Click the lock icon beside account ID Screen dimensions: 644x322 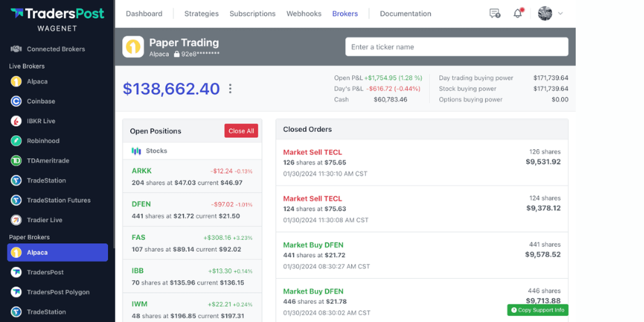[176, 54]
